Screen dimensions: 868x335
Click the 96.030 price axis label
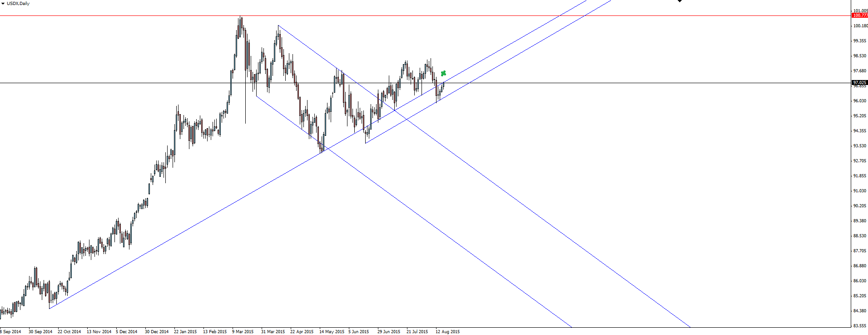pos(860,101)
